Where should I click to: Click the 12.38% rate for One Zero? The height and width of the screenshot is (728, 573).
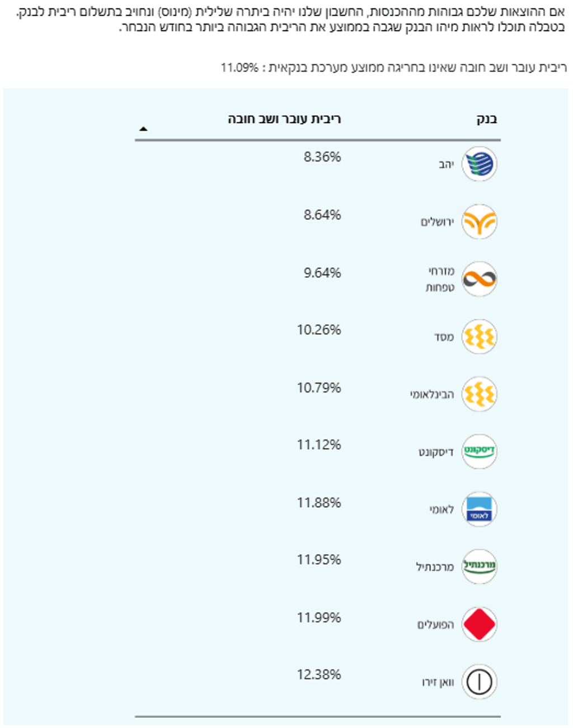[x=319, y=675]
